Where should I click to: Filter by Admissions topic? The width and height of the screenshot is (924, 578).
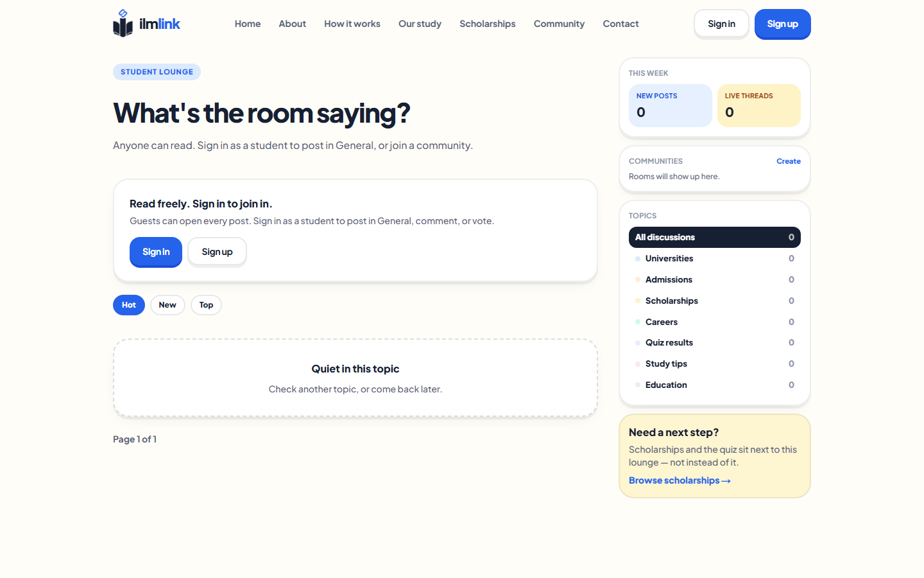pyautogui.click(x=715, y=279)
